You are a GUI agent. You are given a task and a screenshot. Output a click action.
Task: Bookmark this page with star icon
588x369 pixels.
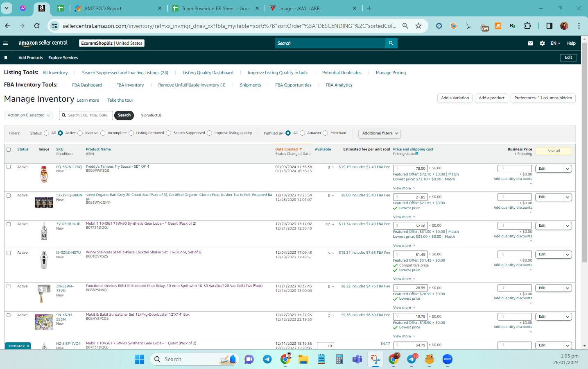tap(418, 26)
